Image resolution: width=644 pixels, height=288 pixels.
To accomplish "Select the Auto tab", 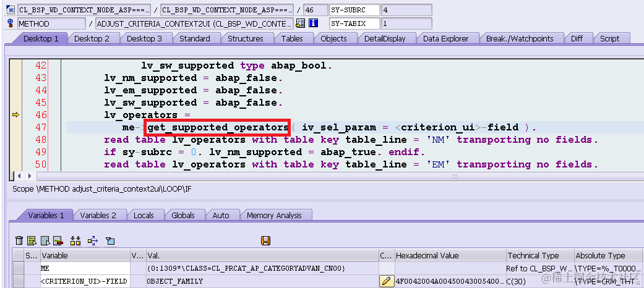I will pyautogui.click(x=221, y=215).
